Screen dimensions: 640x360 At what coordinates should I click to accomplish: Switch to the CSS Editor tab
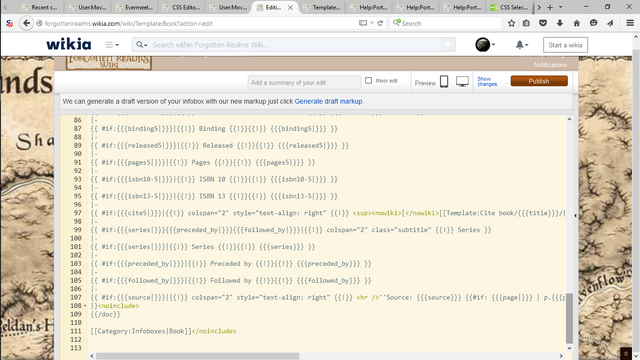(182, 7)
